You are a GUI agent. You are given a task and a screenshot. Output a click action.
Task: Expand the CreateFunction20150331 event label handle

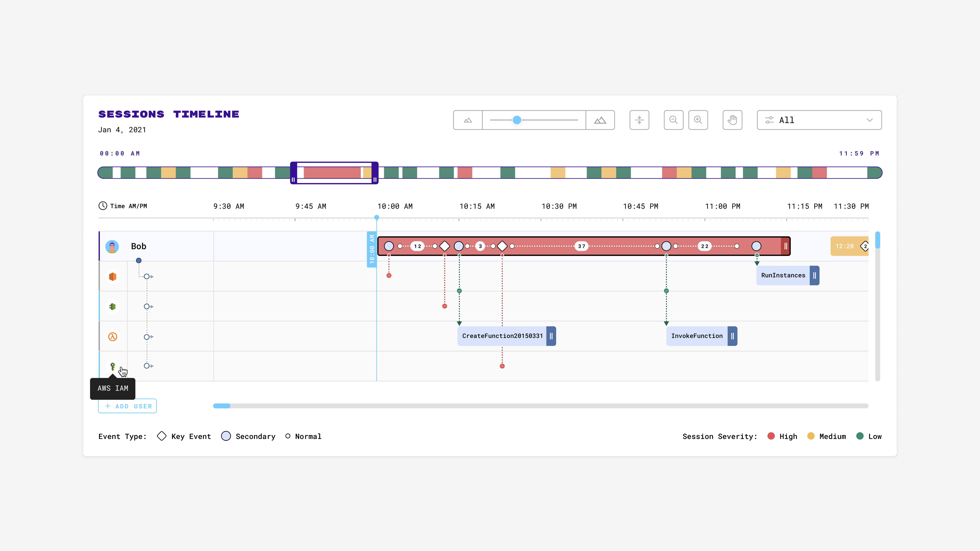point(551,336)
